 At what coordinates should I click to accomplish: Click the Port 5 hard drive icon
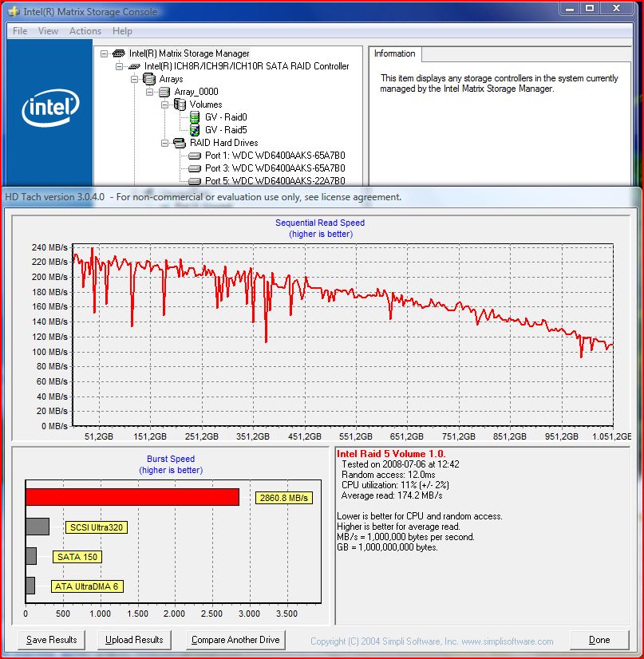pyautogui.click(x=195, y=181)
